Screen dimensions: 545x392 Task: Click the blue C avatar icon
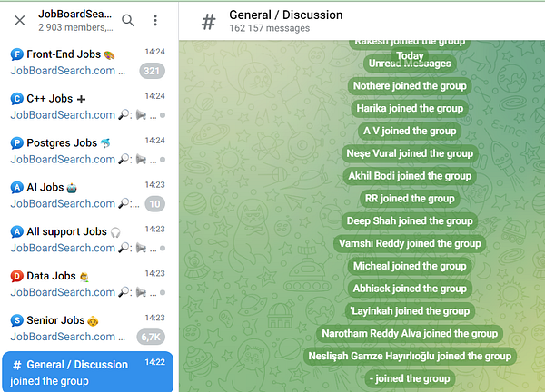point(16,99)
